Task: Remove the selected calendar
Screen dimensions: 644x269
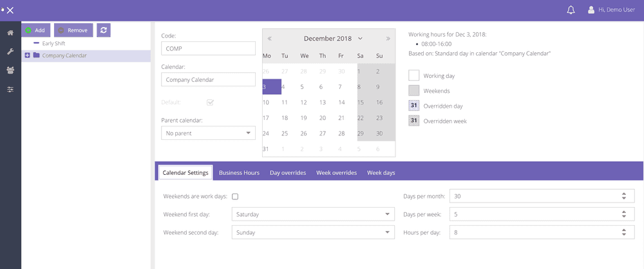Action: pyautogui.click(x=73, y=30)
